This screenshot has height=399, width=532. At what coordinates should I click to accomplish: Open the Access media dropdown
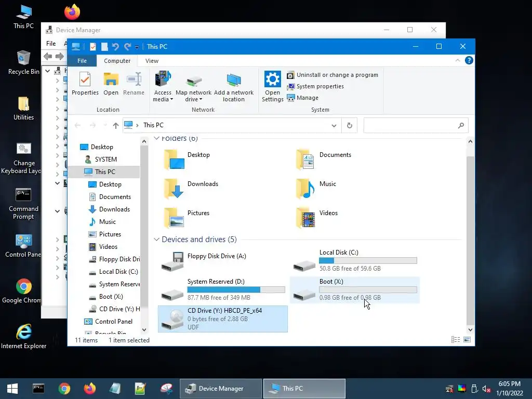coord(163,87)
